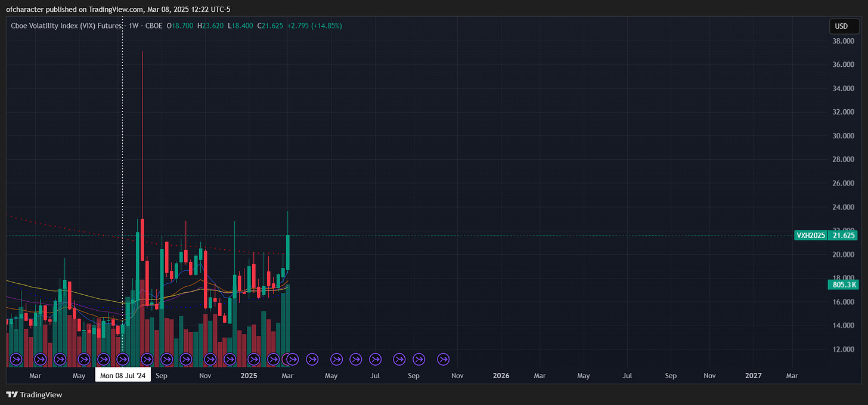Image resolution: width=868 pixels, height=405 pixels.
Task: Click the 2026 year label on time axis
Action: [501, 376]
